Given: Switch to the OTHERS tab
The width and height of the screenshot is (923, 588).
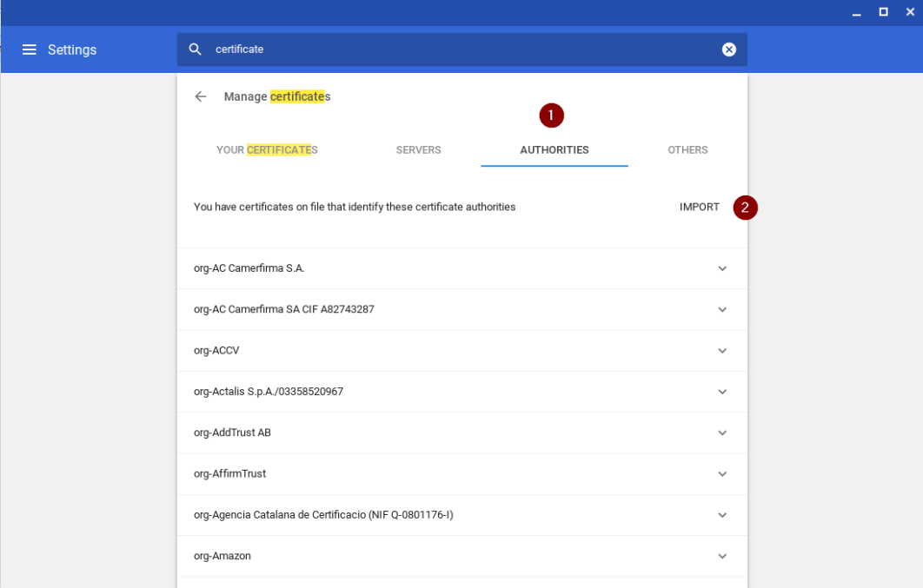Looking at the screenshot, I should 687,149.
